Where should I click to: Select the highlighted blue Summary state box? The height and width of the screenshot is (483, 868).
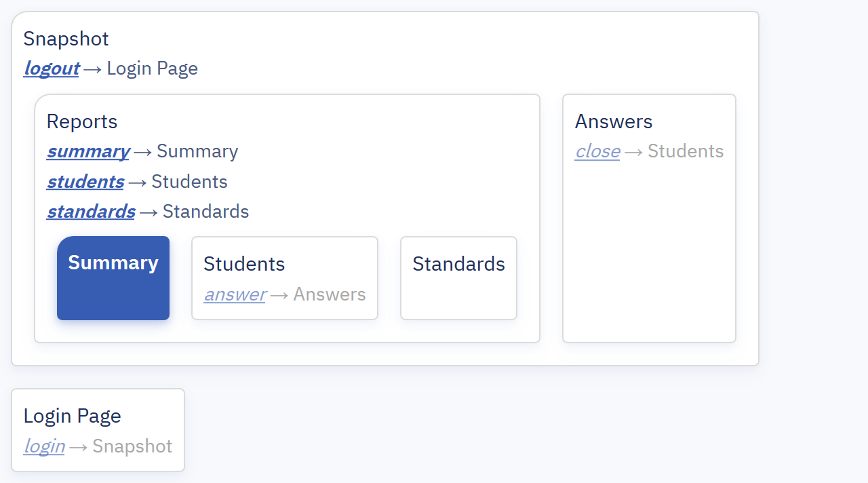pos(113,278)
